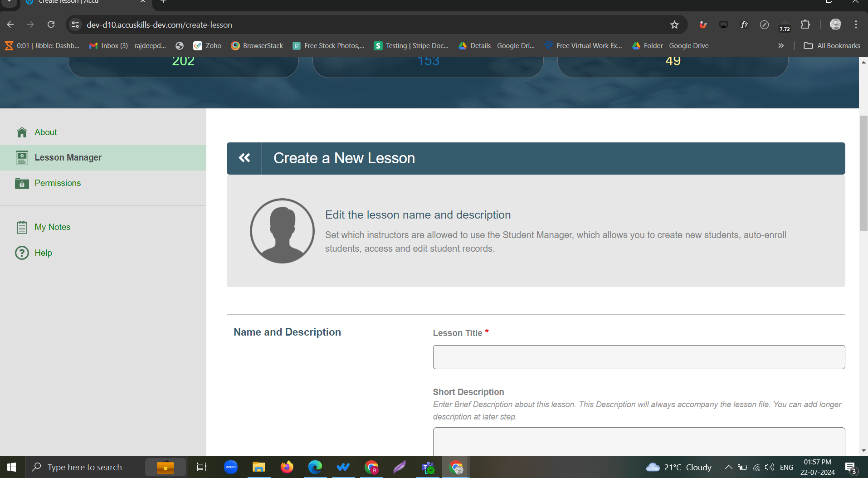Click the Help question mark icon

pos(22,253)
